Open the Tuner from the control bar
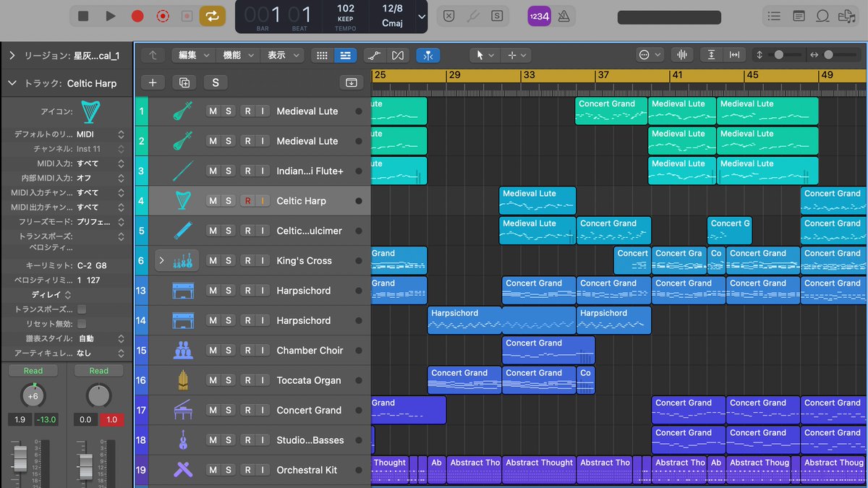Image resolution: width=868 pixels, height=488 pixels. tap(473, 16)
